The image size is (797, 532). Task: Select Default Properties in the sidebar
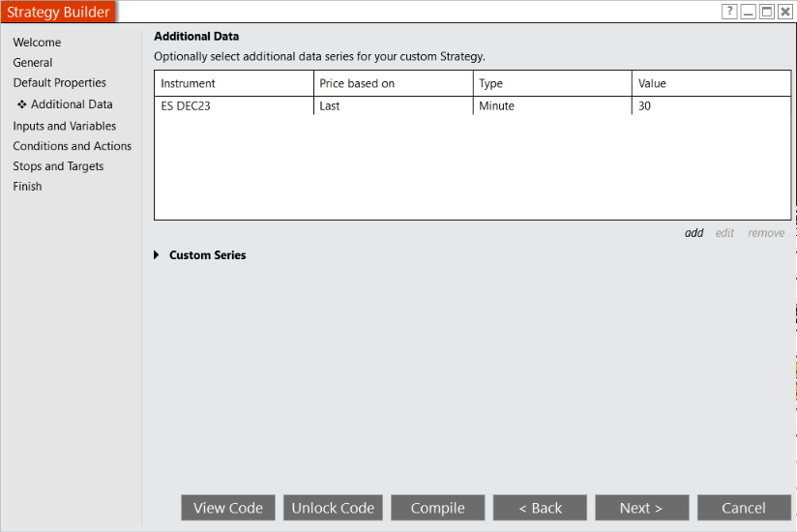tap(60, 83)
